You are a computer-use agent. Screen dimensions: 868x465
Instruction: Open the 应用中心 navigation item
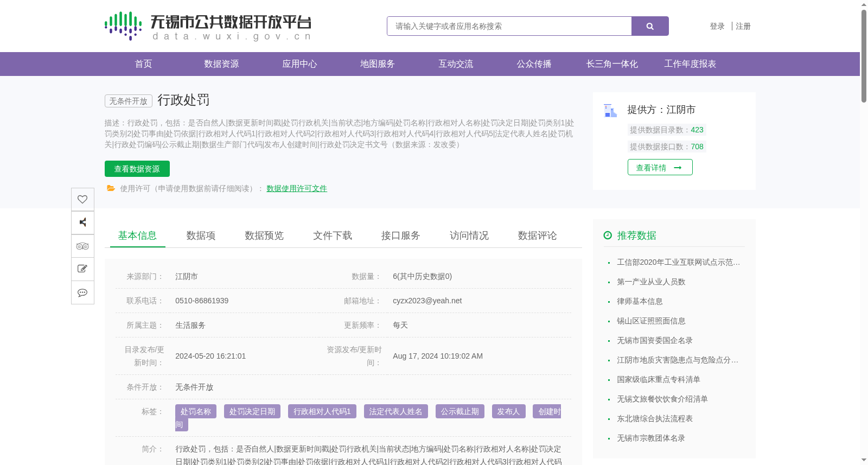point(299,64)
